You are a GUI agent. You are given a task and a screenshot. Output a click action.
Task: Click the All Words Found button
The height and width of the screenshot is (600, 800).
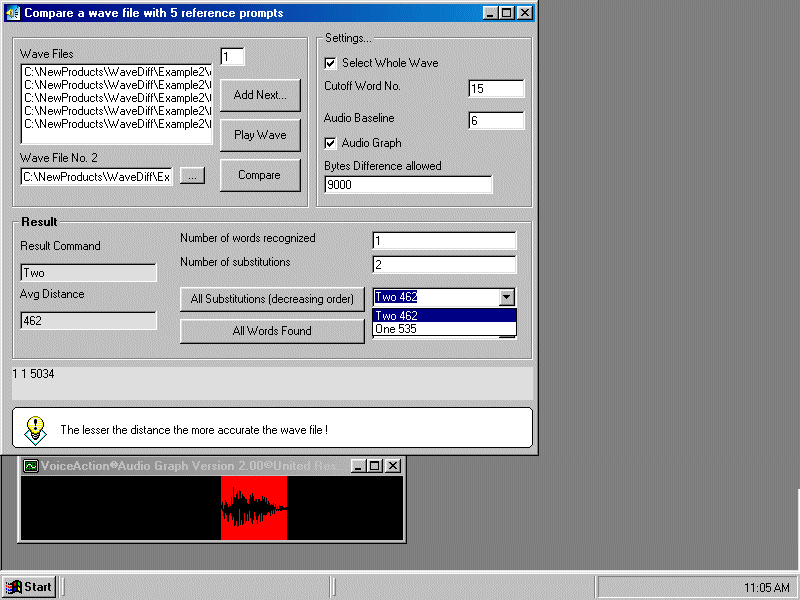(x=272, y=331)
